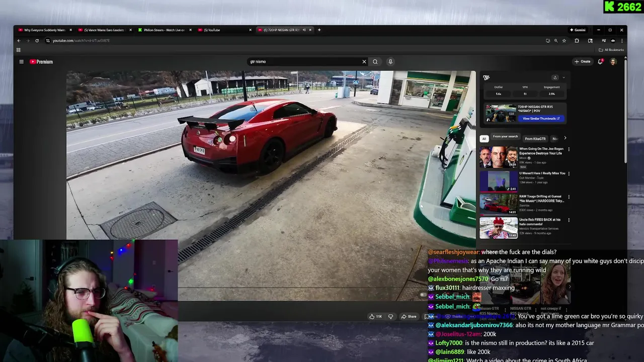Open options for 'RAW Touge Drifting' video
644x362 pixels.
(569, 197)
